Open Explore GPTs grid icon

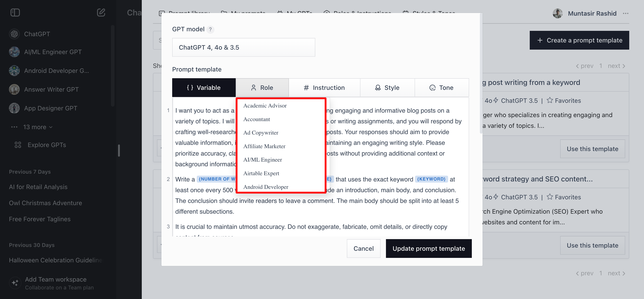pyautogui.click(x=18, y=145)
